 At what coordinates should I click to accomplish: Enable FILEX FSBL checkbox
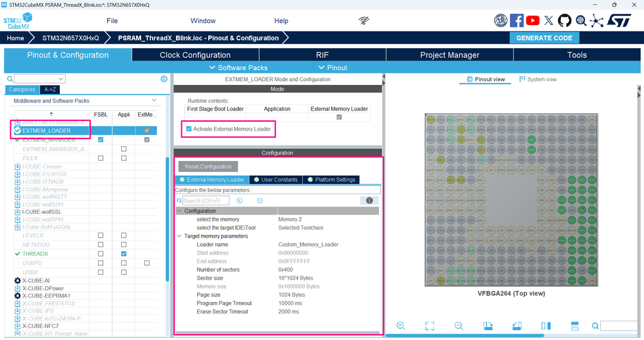click(101, 158)
